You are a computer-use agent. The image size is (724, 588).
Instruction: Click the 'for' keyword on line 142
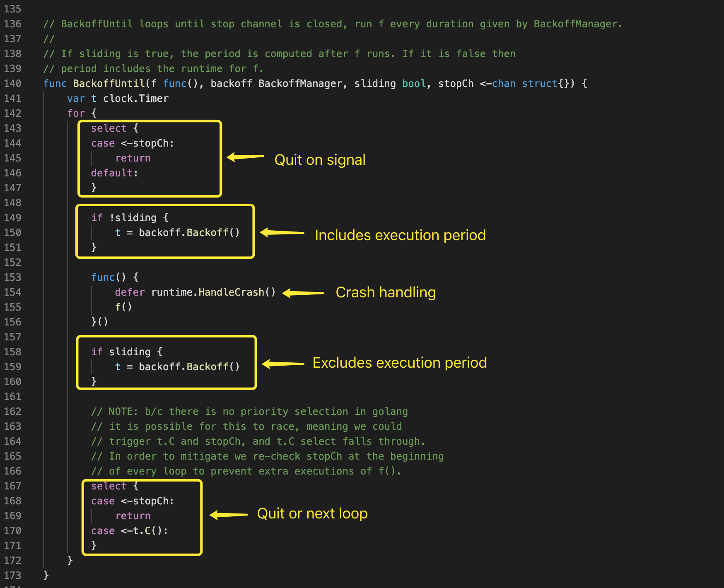pyautogui.click(x=76, y=113)
